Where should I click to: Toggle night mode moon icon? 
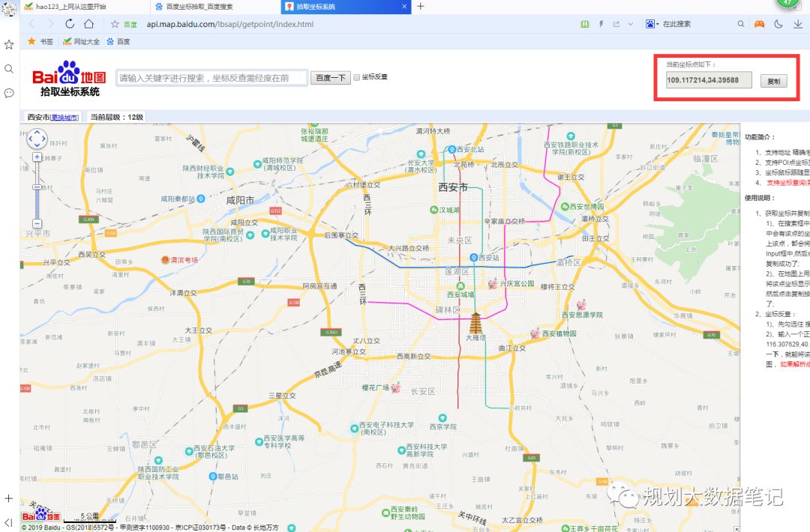(x=778, y=24)
